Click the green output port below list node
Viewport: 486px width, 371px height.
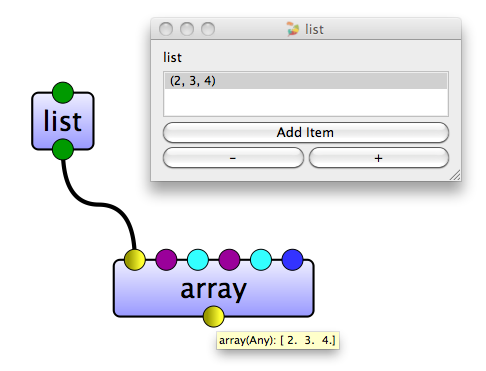pos(63,149)
